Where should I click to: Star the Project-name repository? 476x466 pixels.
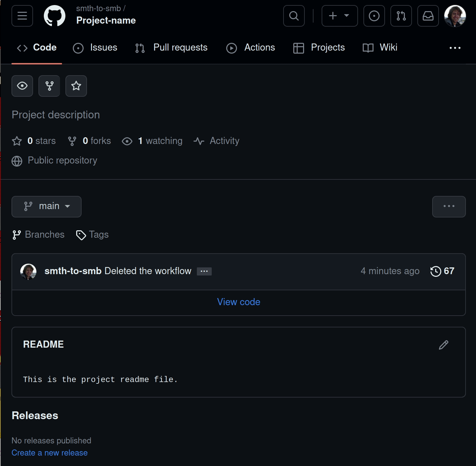click(76, 86)
